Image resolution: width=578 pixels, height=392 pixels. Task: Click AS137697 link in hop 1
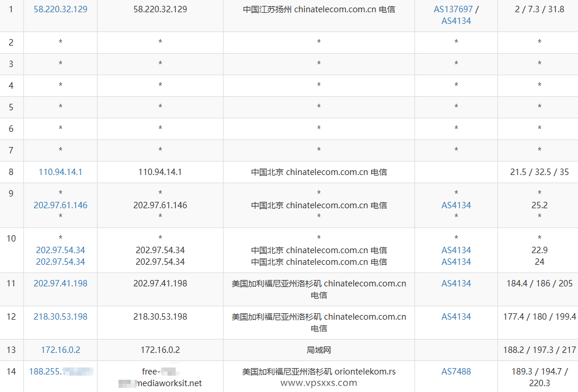(x=453, y=9)
